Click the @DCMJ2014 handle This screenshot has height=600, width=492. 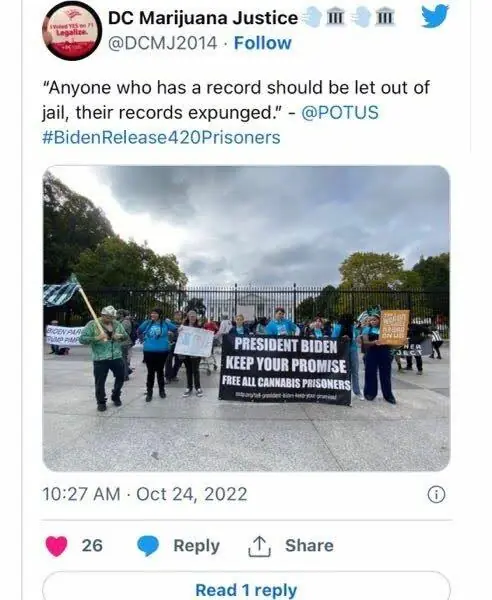point(163,43)
